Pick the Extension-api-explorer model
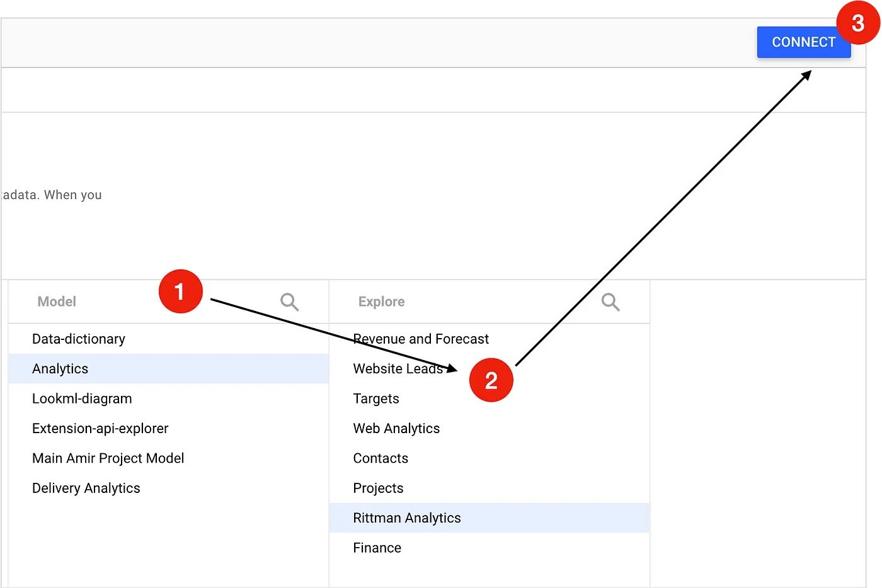Viewport: 882px width, 588px height. click(100, 429)
